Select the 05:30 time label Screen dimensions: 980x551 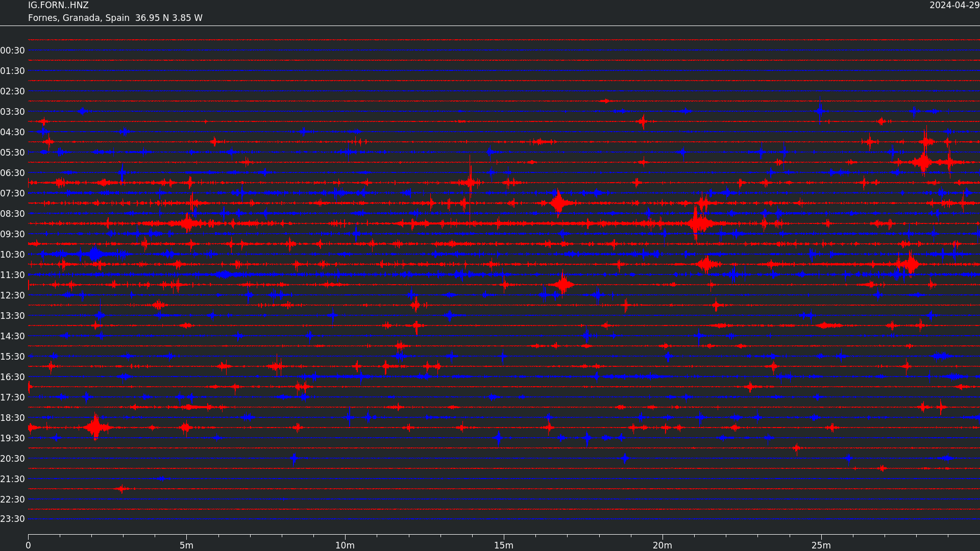coord(13,153)
